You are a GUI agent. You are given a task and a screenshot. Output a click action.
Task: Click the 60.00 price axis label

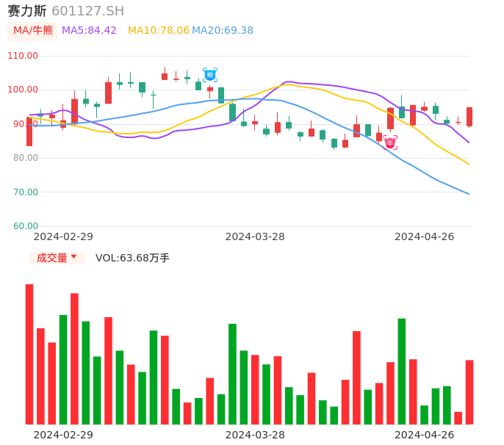26,226
